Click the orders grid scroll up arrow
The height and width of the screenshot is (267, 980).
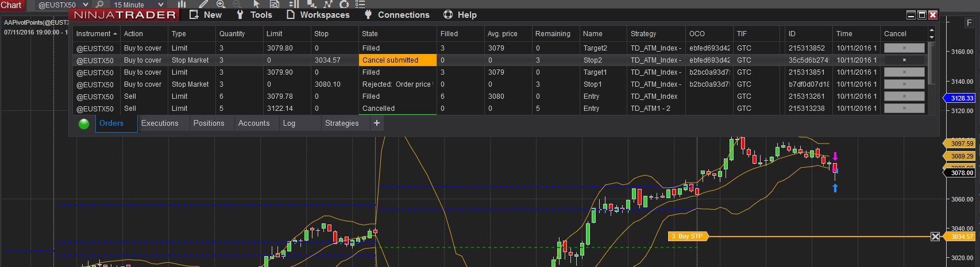[x=932, y=30]
